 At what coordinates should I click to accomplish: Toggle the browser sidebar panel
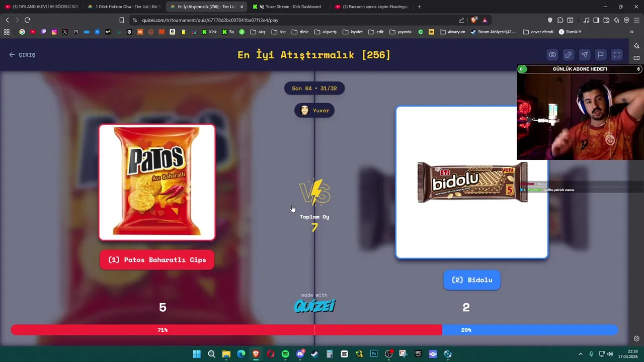click(x=596, y=20)
